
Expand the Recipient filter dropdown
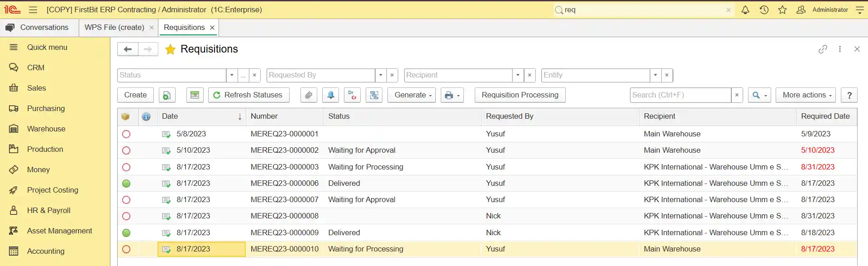pos(518,75)
